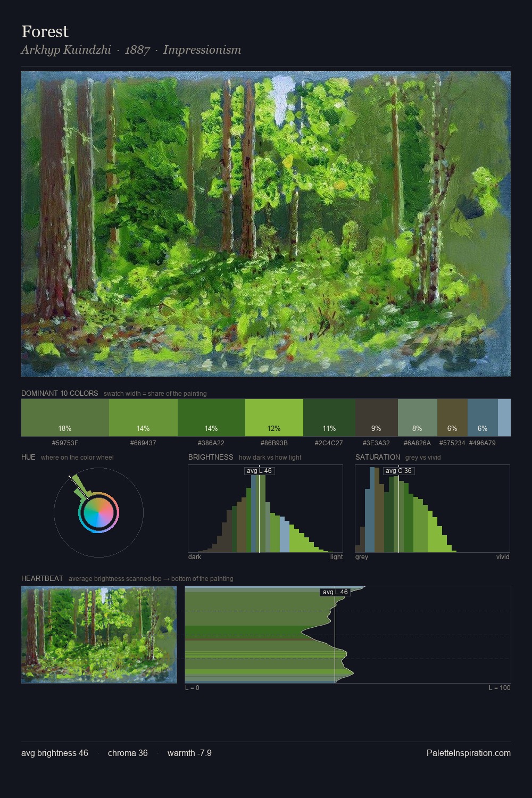Click the hex code '#496A79'

click(483, 443)
